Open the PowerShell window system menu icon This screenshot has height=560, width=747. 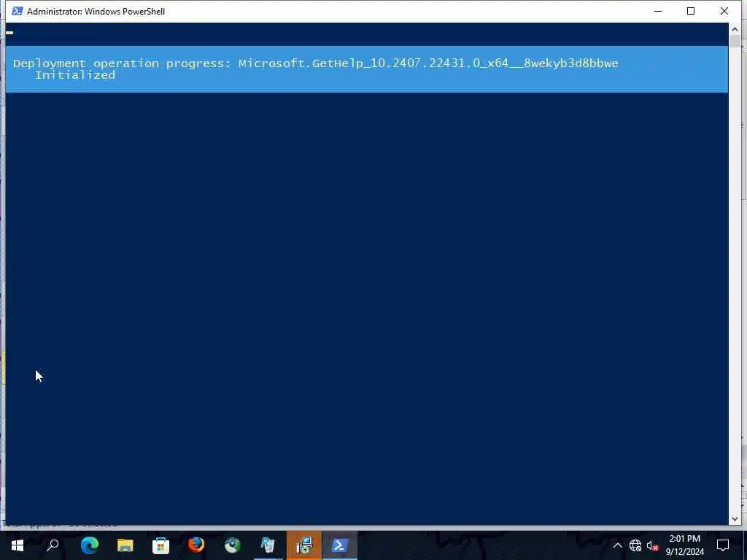[18, 11]
